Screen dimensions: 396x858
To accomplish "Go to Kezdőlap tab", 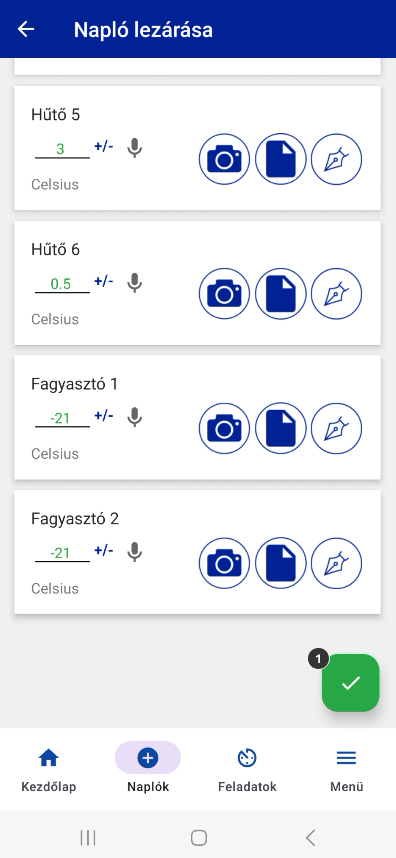I will click(49, 769).
